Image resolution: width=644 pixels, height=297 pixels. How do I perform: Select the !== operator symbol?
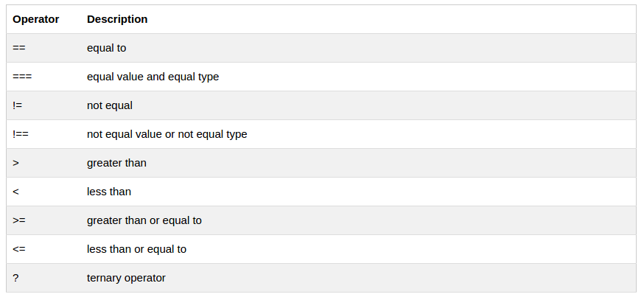tap(21, 134)
